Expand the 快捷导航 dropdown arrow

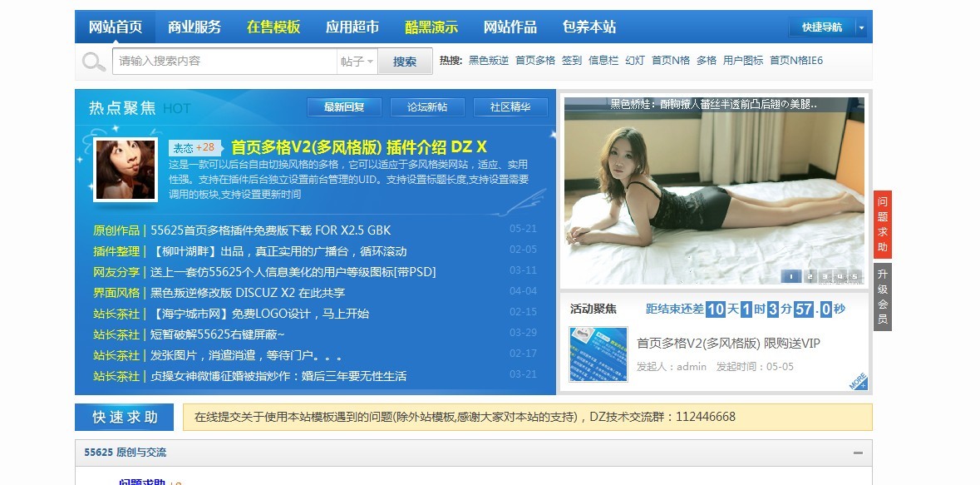tap(861, 26)
